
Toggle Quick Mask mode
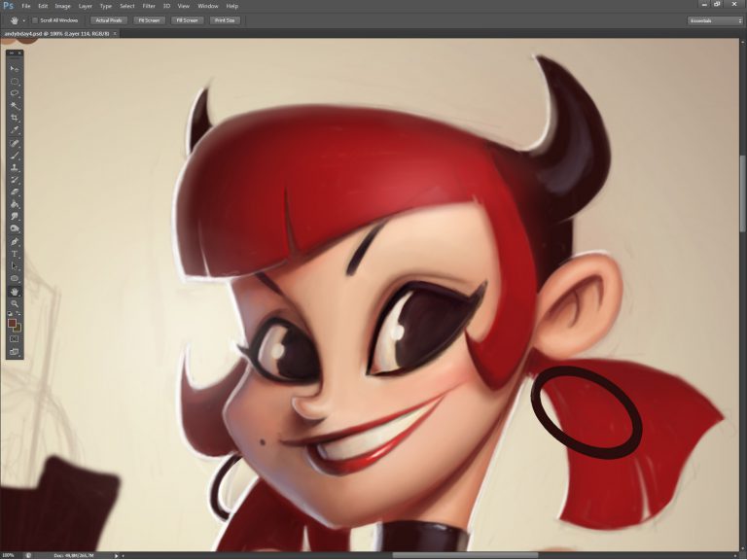(x=15, y=339)
